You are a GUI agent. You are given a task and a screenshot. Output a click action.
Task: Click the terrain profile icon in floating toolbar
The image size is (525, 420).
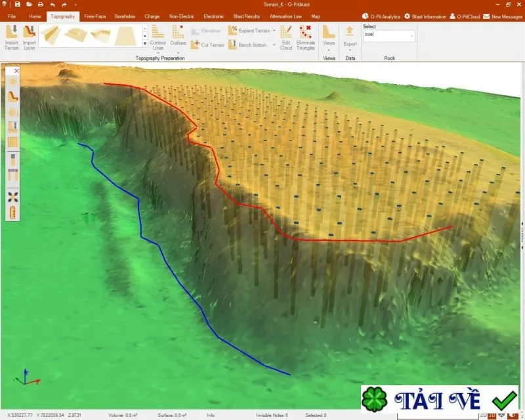pos(12,96)
